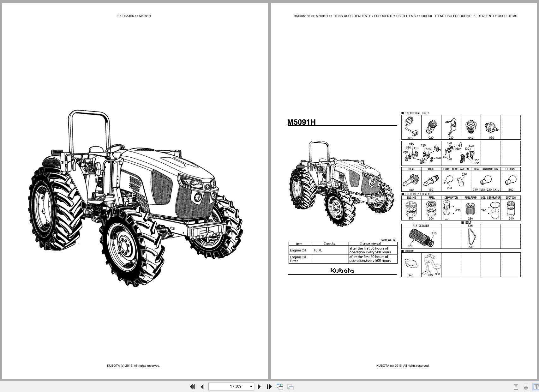The image size is (539, 392).
Task: Click the left page header BKIDK5166 >> M5091H
Action: click(134, 16)
